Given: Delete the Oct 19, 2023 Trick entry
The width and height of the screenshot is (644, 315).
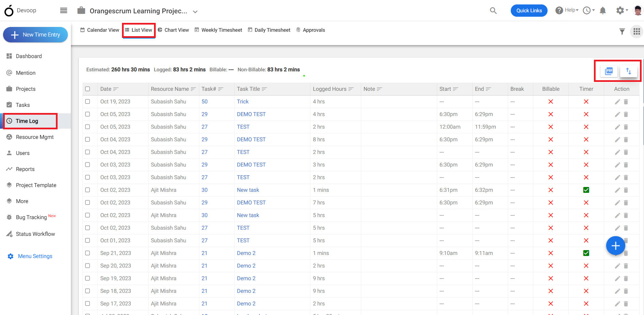Looking at the screenshot, I should point(626,102).
